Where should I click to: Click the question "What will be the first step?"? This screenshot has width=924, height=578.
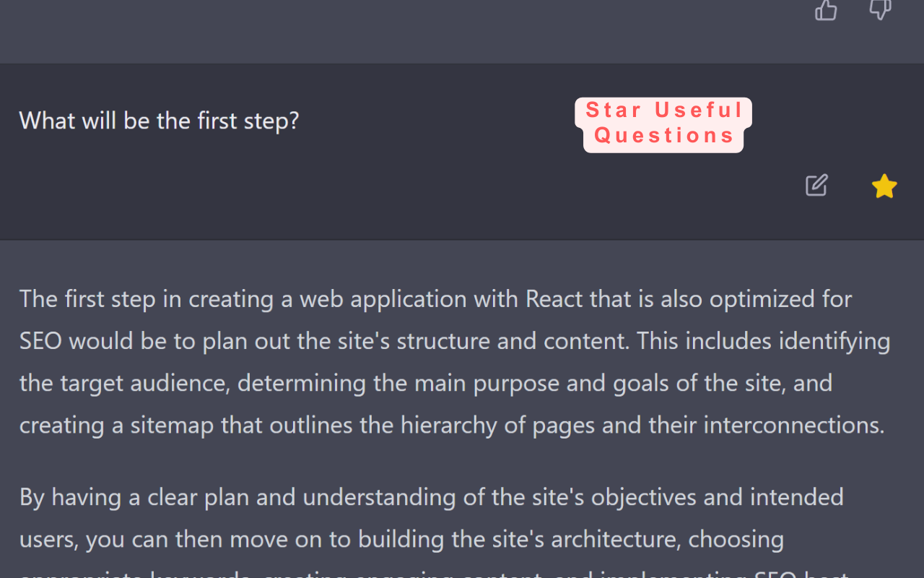point(159,121)
